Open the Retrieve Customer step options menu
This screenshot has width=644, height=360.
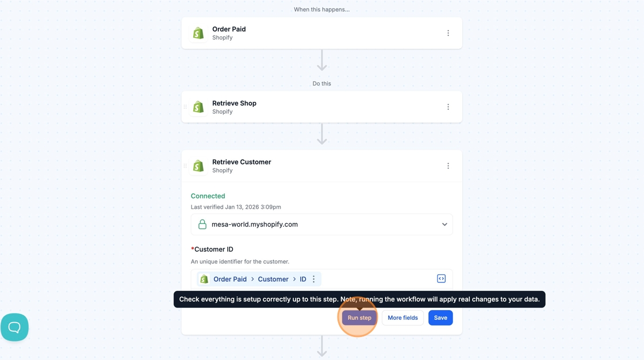pyautogui.click(x=448, y=166)
